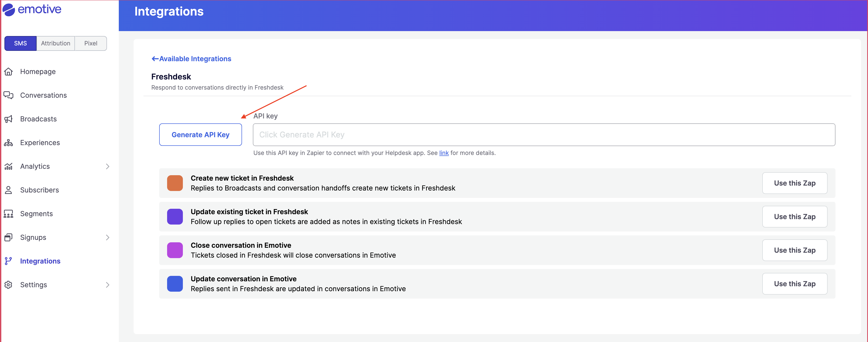Select the SMS tab
The width and height of the screenshot is (868, 342).
[x=20, y=43]
